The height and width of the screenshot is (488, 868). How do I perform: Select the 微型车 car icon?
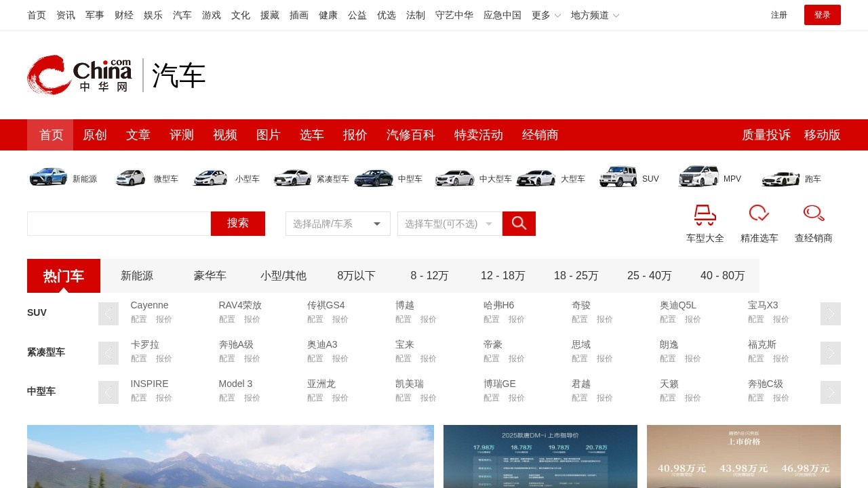point(130,178)
